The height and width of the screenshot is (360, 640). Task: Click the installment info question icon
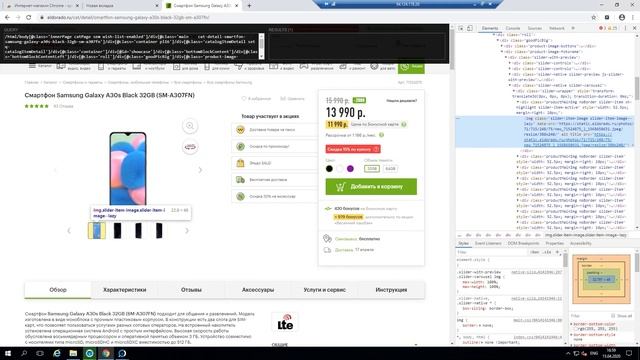(381, 135)
